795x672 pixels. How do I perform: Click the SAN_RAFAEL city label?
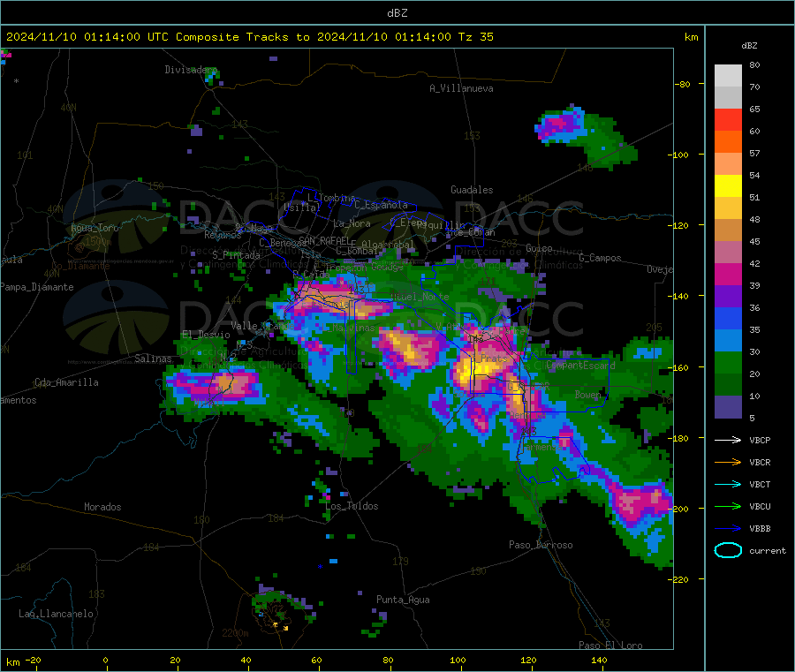(324, 240)
